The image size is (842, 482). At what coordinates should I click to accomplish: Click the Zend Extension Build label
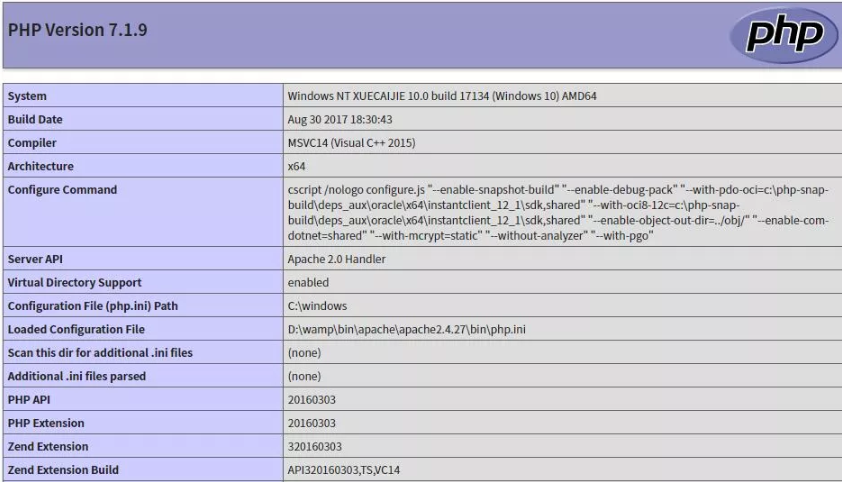pyautogui.click(x=63, y=470)
